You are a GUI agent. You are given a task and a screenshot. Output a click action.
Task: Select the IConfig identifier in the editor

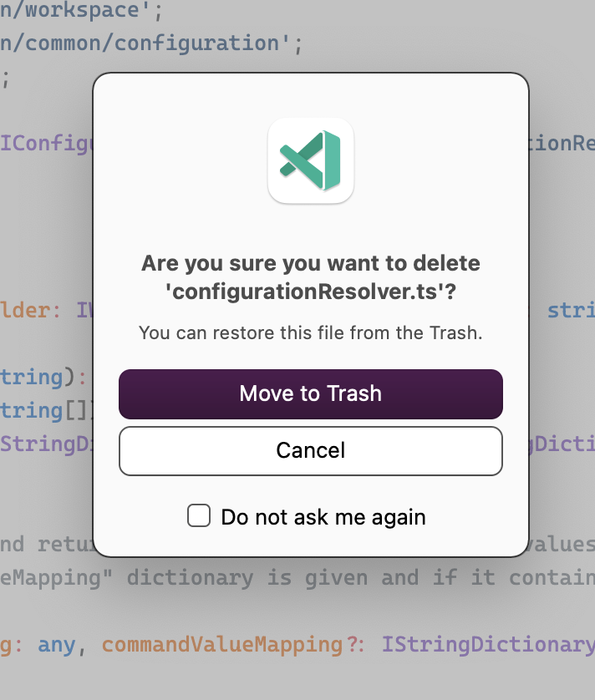42,144
